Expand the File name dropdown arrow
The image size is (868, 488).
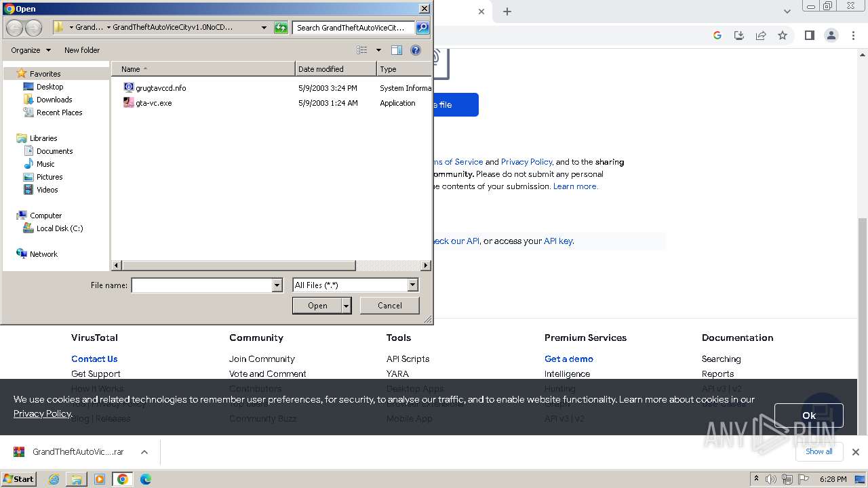click(x=277, y=285)
